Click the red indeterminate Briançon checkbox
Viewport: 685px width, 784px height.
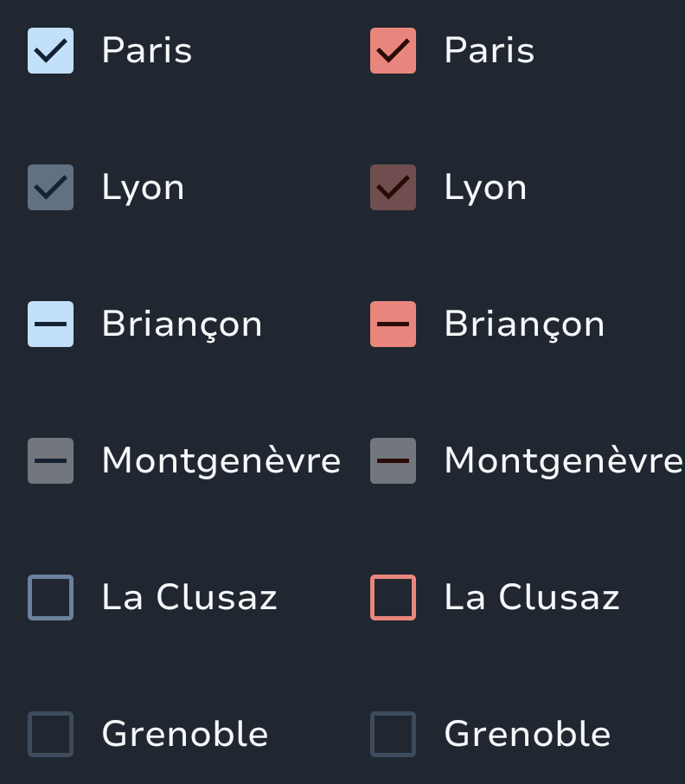click(x=393, y=324)
